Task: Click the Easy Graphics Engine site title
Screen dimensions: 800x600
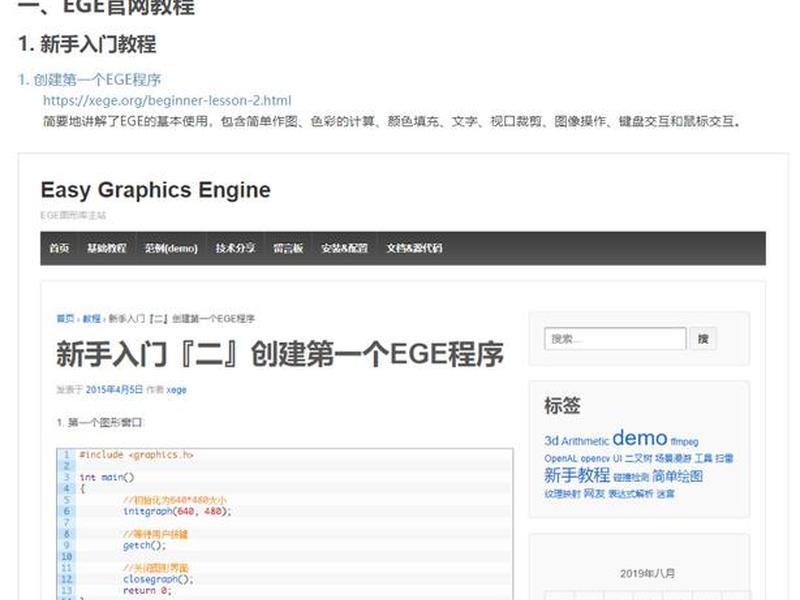Action: click(x=156, y=190)
